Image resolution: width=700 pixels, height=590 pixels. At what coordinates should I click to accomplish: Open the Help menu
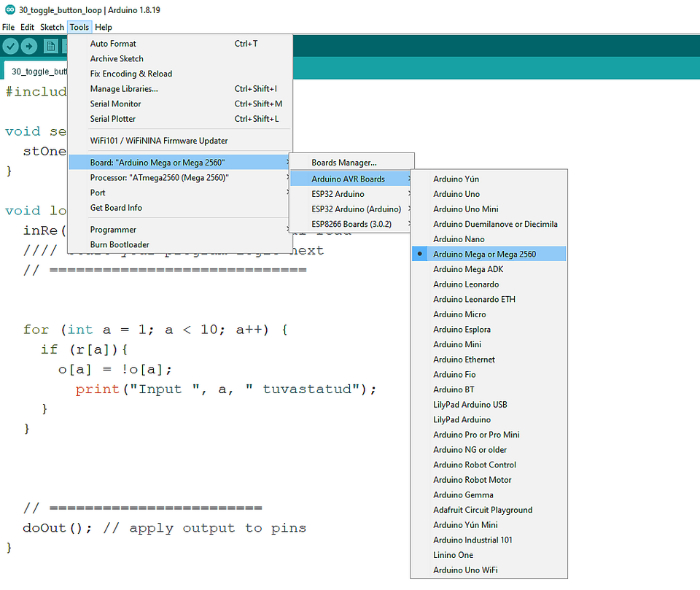point(104,27)
